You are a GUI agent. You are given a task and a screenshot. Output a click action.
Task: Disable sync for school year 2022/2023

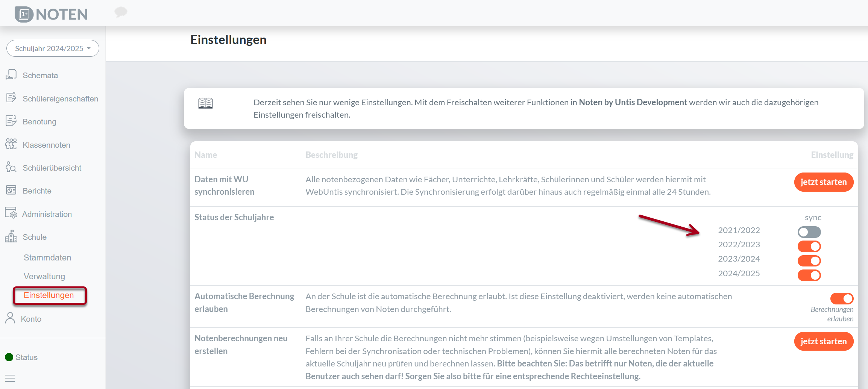tap(809, 247)
